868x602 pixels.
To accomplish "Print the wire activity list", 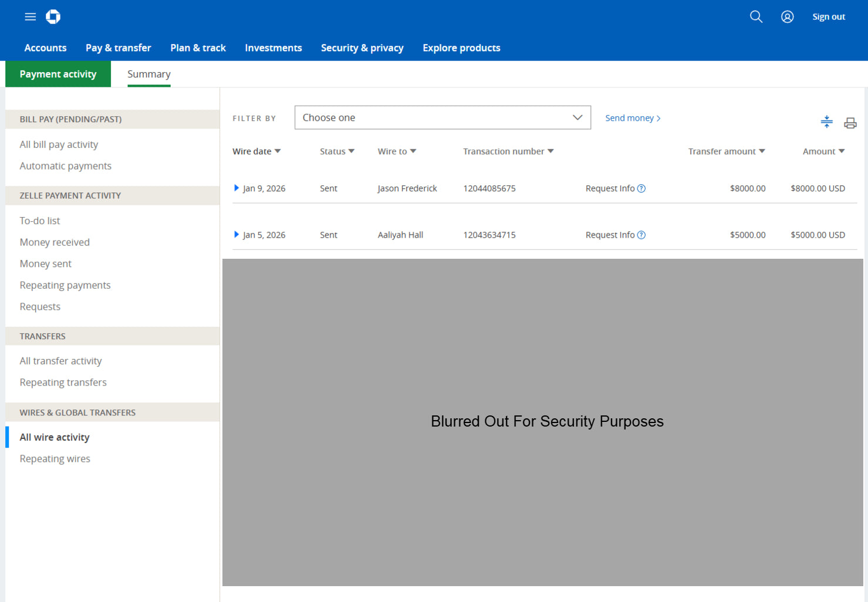I will pos(850,123).
